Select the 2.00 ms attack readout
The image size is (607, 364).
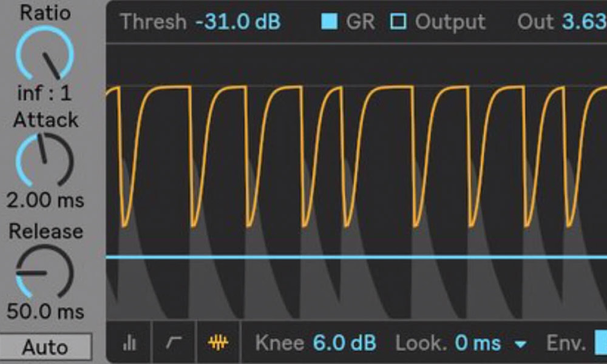point(46,200)
